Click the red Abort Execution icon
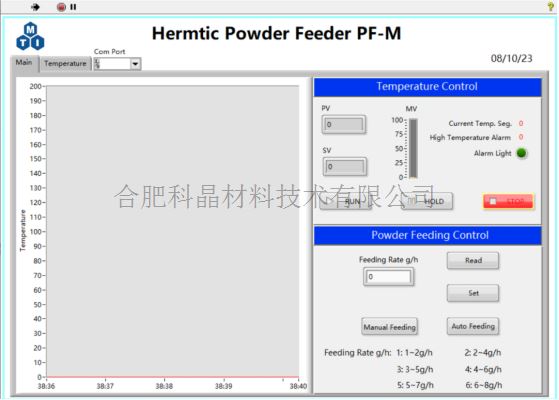Viewport: 559px width, 400px height. [x=61, y=7]
